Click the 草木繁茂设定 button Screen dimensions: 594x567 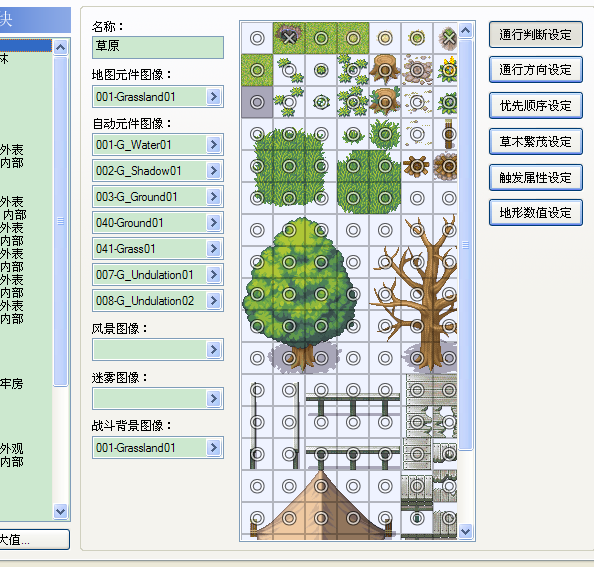(535, 141)
